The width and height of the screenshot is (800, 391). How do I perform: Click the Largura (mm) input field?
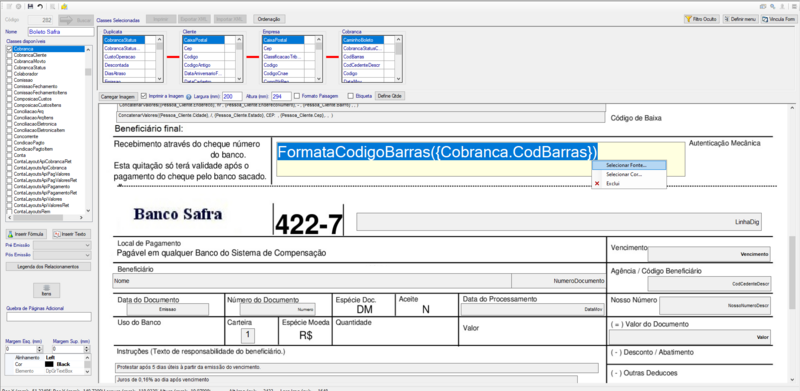click(233, 96)
